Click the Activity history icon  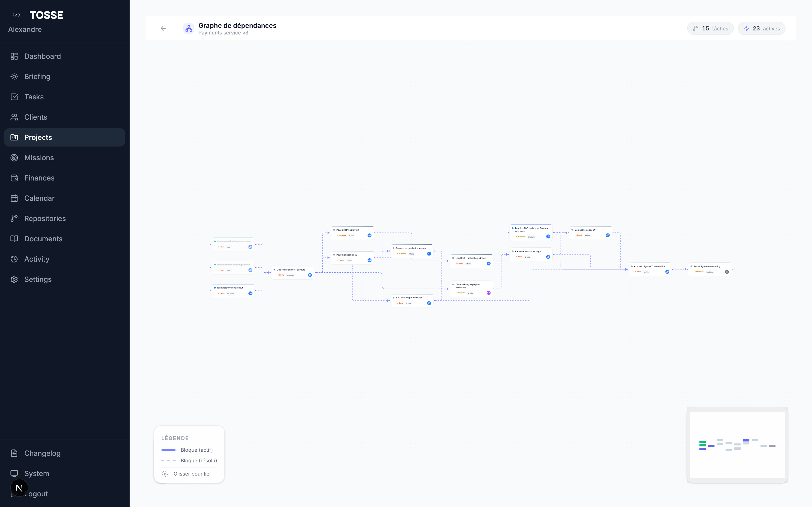[x=14, y=259]
